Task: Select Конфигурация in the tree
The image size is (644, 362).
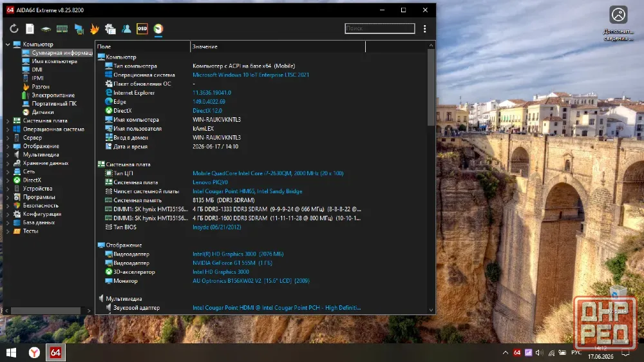Action: pos(42,214)
